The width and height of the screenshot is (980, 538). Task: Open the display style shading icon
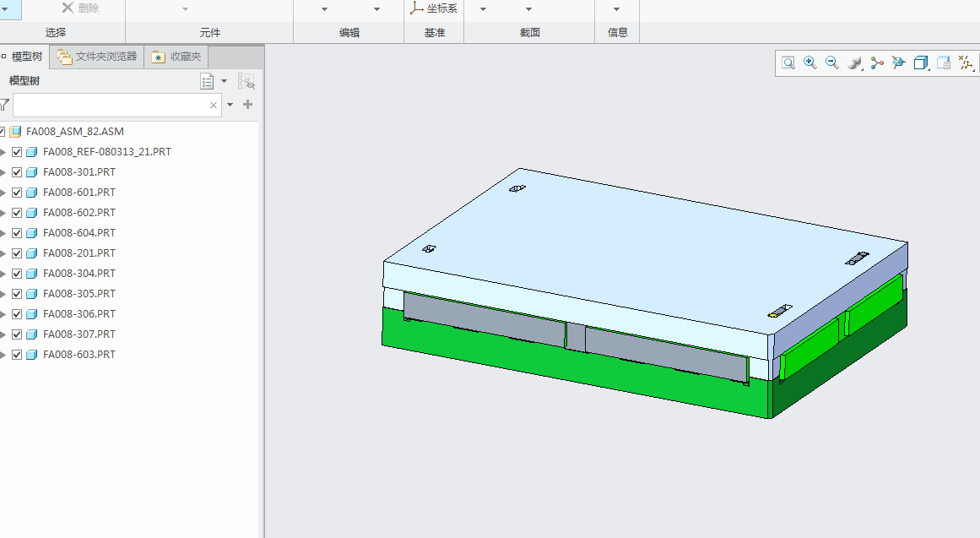[854, 62]
